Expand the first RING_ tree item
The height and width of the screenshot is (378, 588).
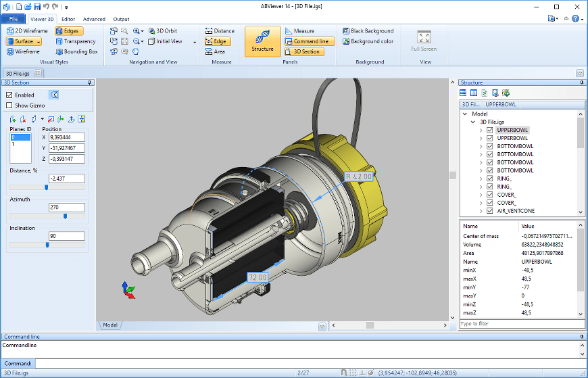(481, 179)
